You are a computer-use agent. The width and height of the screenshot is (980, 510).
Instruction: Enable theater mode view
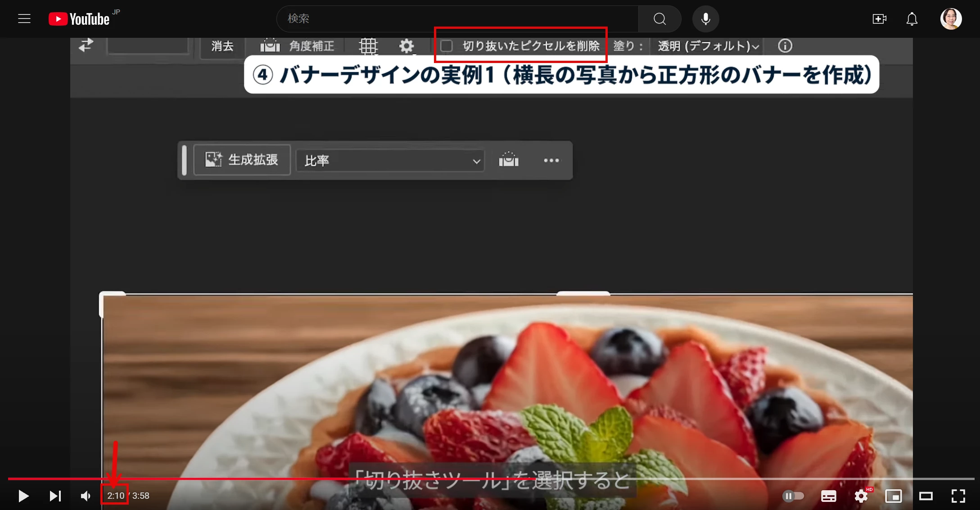[926, 496]
